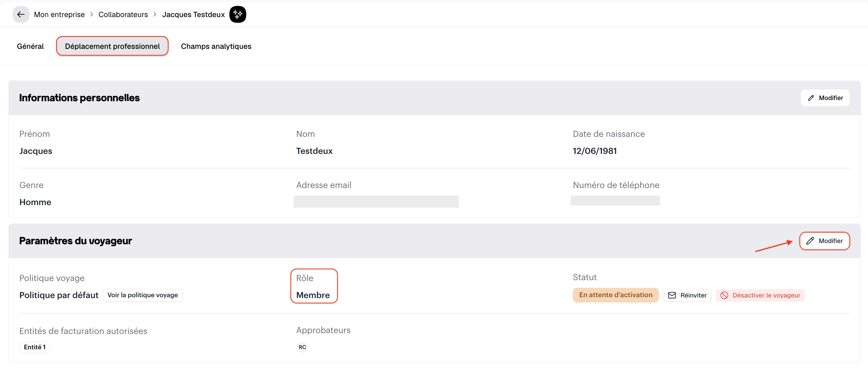Click Voir la politique voyage button

143,295
